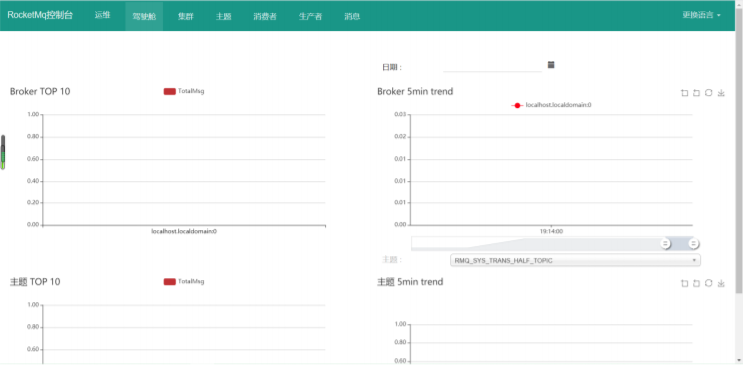The height and width of the screenshot is (369, 743).
Task: Click zoom reset icon in 主题 5min trend
Action: tap(696, 283)
